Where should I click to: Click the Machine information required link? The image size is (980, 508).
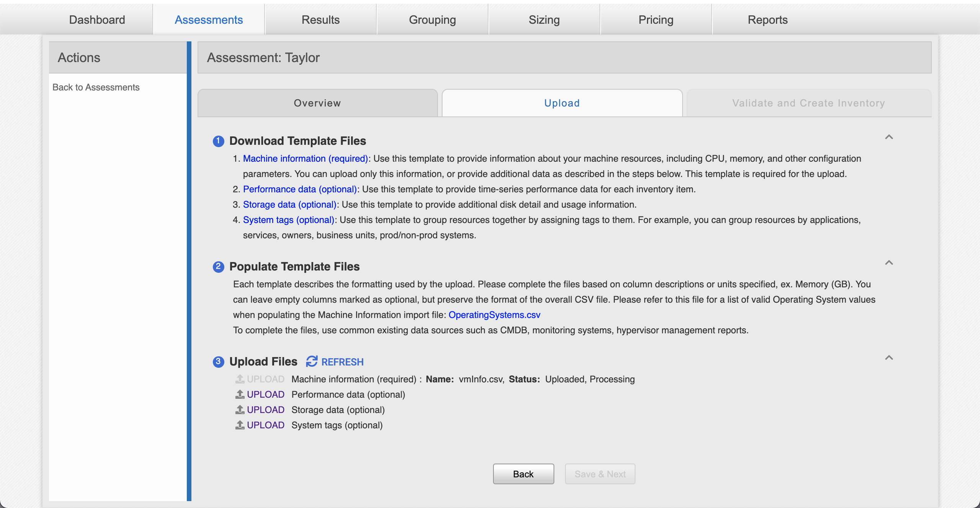click(x=305, y=159)
